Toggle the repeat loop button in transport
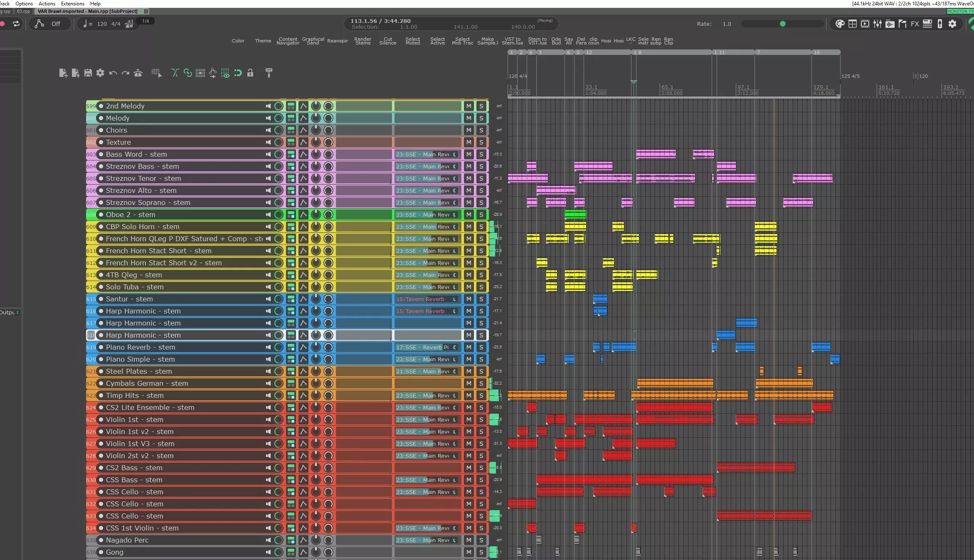This screenshot has height=560, width=974. pyautogui.click(x=16, y=24)
